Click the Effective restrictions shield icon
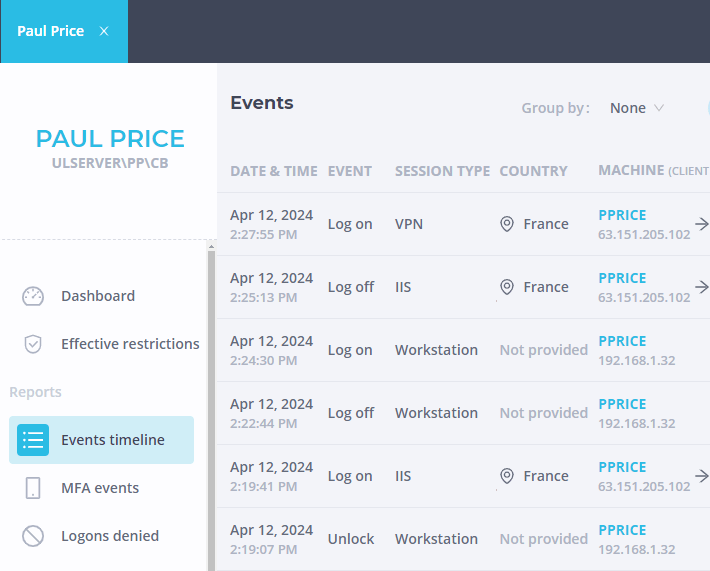Screen dimensions: 710x571 click(33, 344)
